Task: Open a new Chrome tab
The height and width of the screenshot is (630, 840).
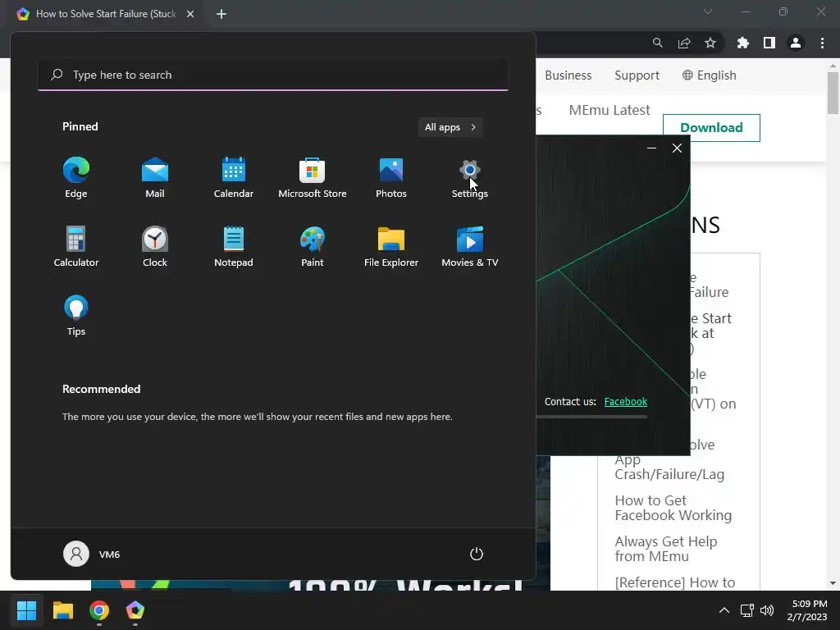Action: click(x=221, y=14)
